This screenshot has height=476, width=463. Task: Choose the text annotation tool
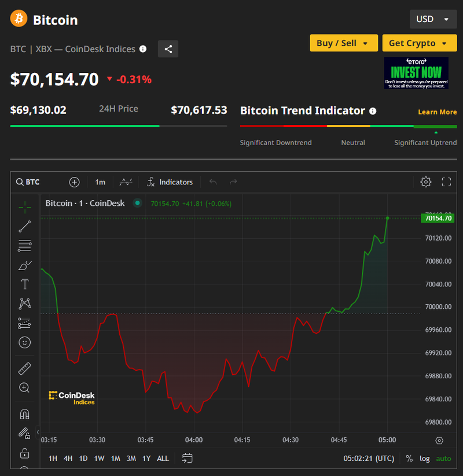(24, 285)
